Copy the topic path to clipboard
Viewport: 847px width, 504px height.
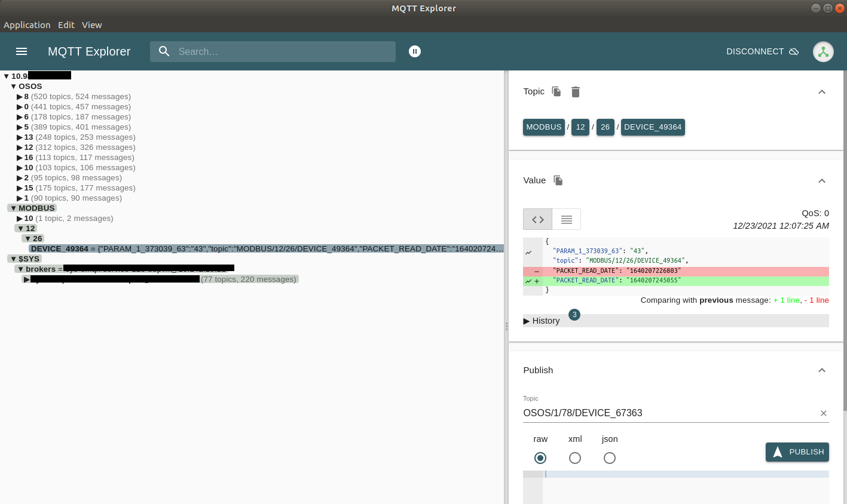pos(556,91)
